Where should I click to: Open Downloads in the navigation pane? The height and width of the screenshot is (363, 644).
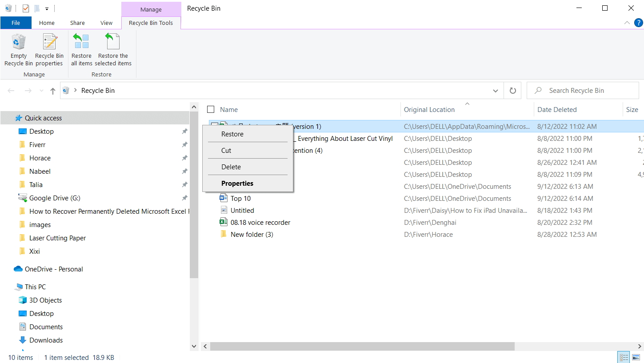tap(46, 340)
